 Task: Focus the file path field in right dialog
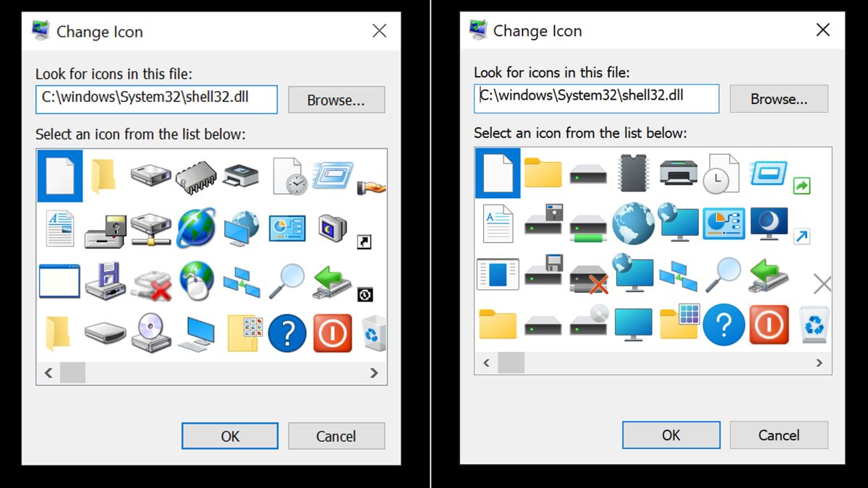[x=597, y=98]
